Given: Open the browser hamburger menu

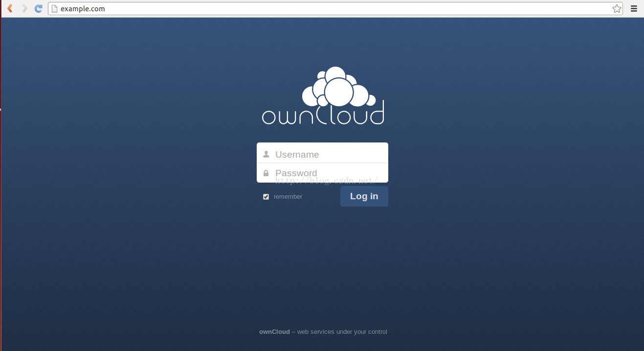Looking at the screenshot, I should pos(634,8).
